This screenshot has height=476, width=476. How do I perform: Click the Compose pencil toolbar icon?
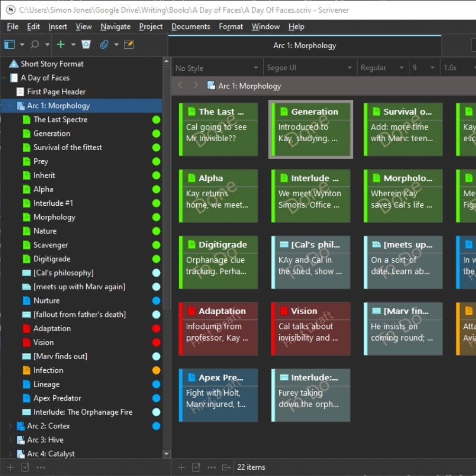pos(129,44)
